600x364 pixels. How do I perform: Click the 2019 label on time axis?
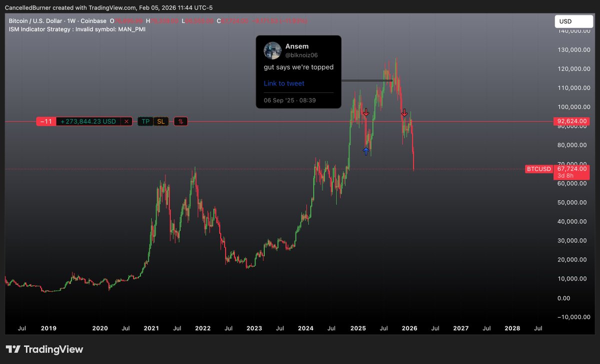pos(48,329)
